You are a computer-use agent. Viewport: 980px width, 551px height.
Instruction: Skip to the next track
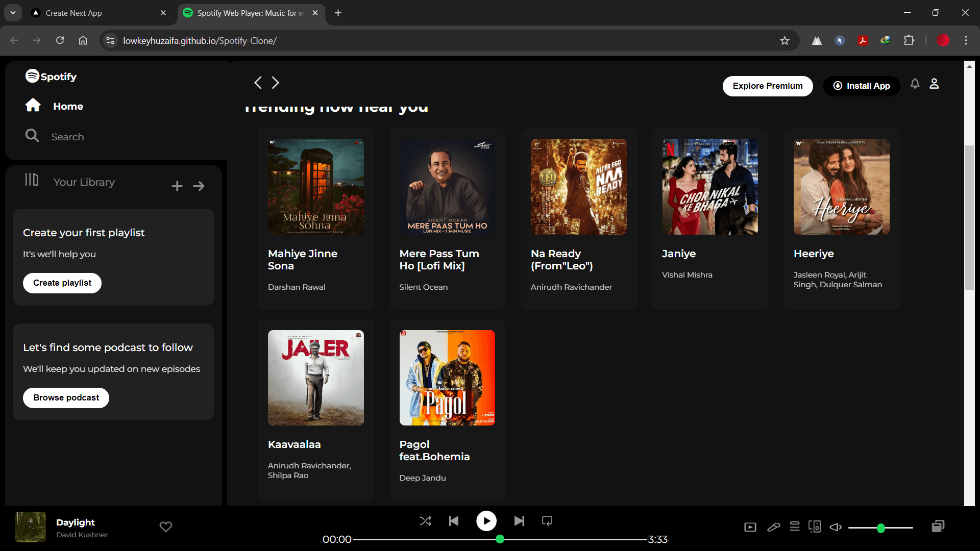519,521
